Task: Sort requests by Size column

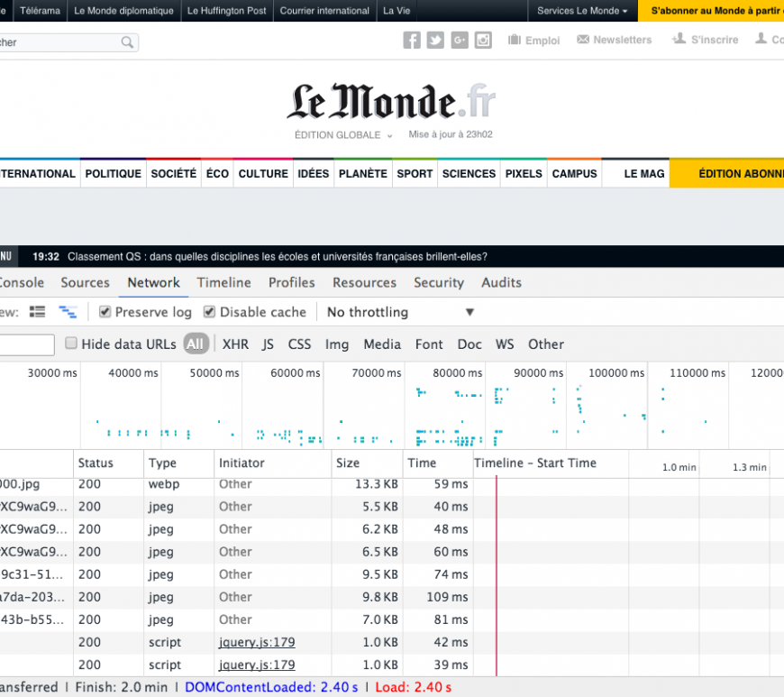Action: click(x=367, y=463)
